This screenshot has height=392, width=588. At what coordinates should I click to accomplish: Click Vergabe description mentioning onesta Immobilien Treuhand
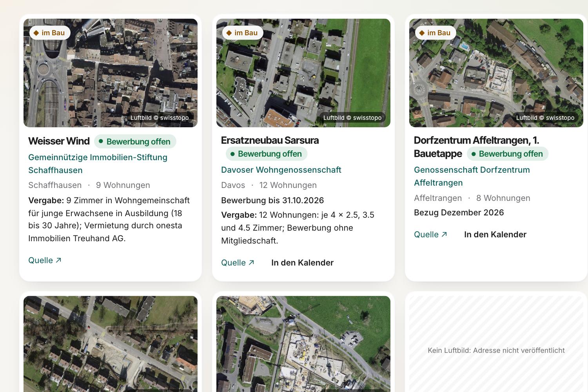(109, 219)
